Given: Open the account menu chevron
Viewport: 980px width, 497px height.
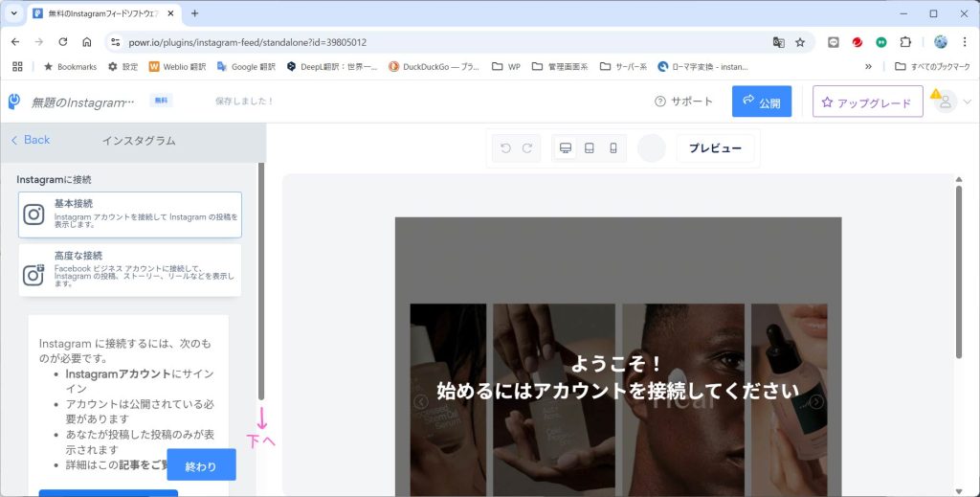Looking at the screenshot, I should (968, 102).
